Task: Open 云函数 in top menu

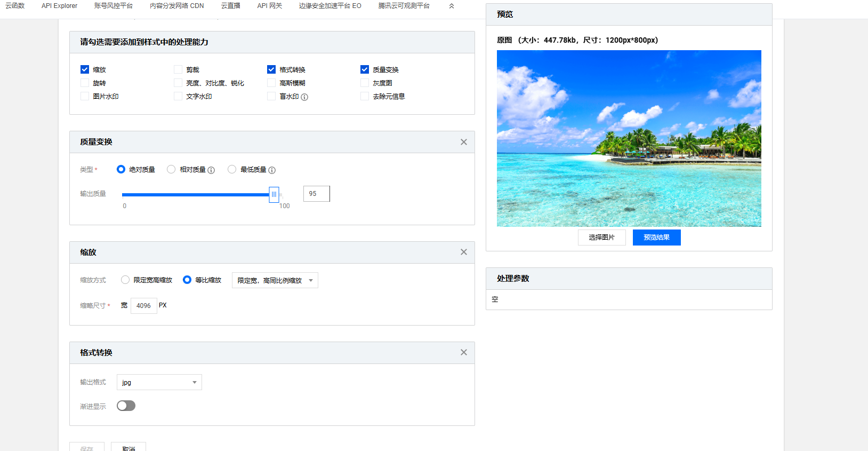Action: (15, 6)
